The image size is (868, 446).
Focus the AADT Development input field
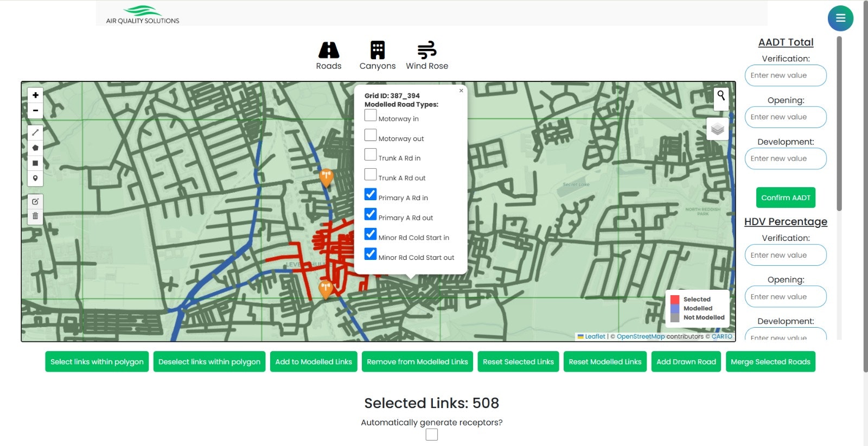pos(786,158)
